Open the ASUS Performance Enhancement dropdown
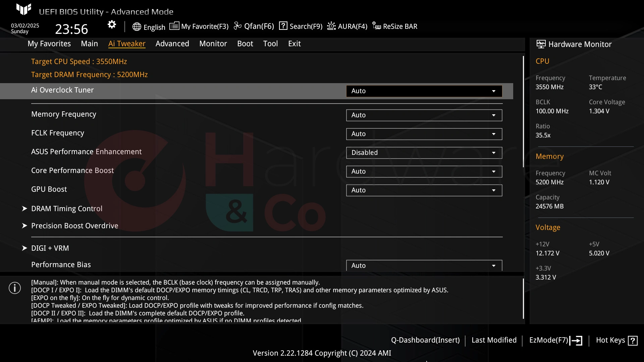The height and width of the screenshot is (362, 644). [424, 153]
